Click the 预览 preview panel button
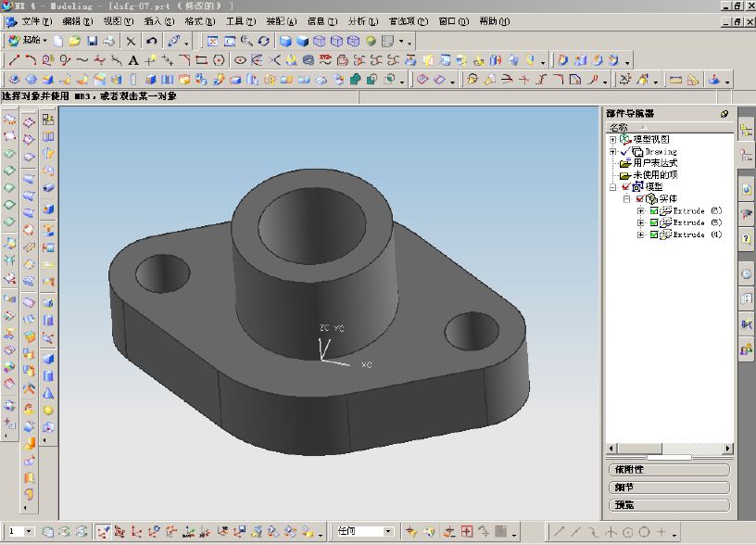This screenshot has height=545, width=756. 669,505
